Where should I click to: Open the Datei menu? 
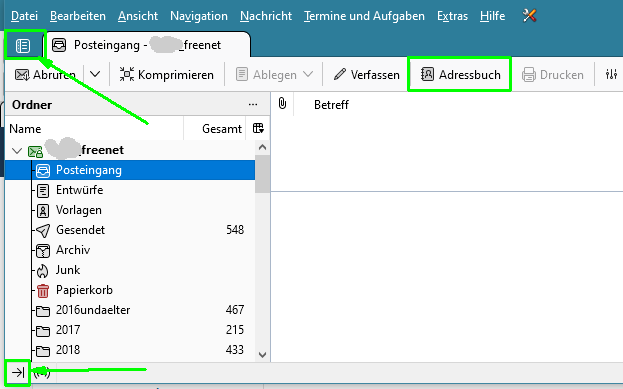coord(24,16)
